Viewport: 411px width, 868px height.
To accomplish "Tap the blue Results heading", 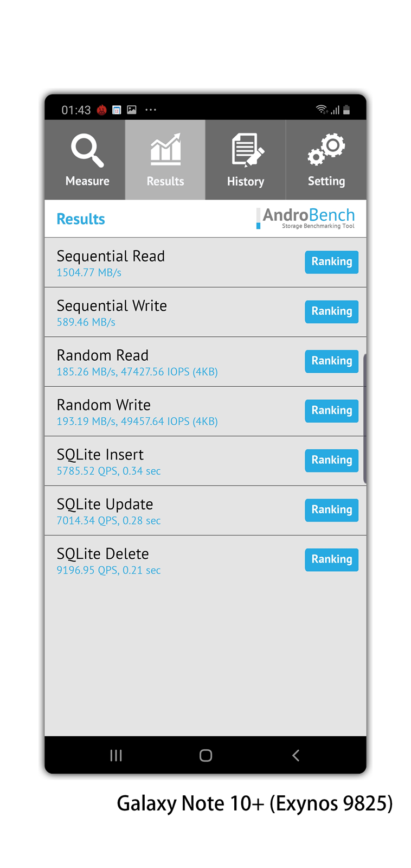I will [x=81, y=219].
